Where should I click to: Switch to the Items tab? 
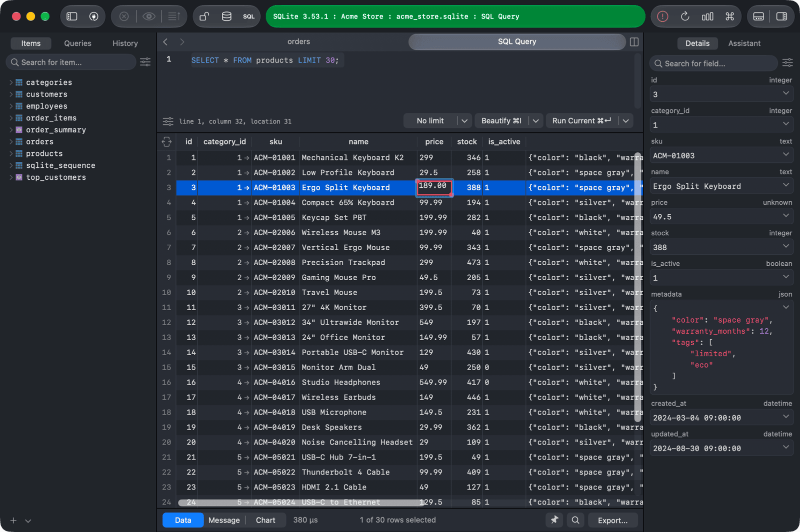31,43
